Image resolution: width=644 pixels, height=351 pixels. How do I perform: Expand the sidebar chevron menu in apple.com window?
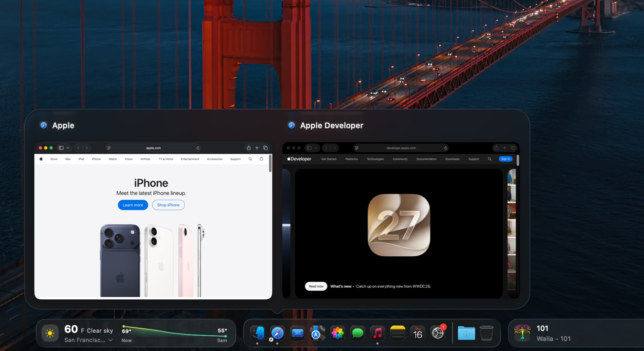point(68,148)
